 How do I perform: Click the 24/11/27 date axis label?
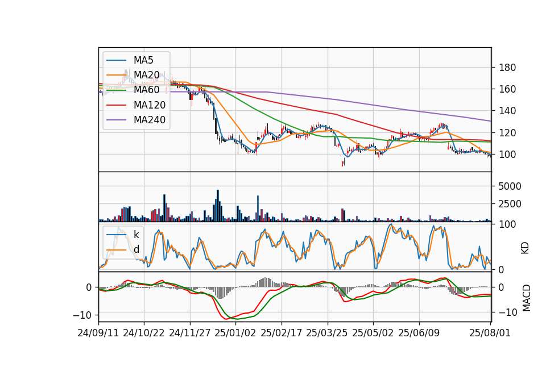190,333
